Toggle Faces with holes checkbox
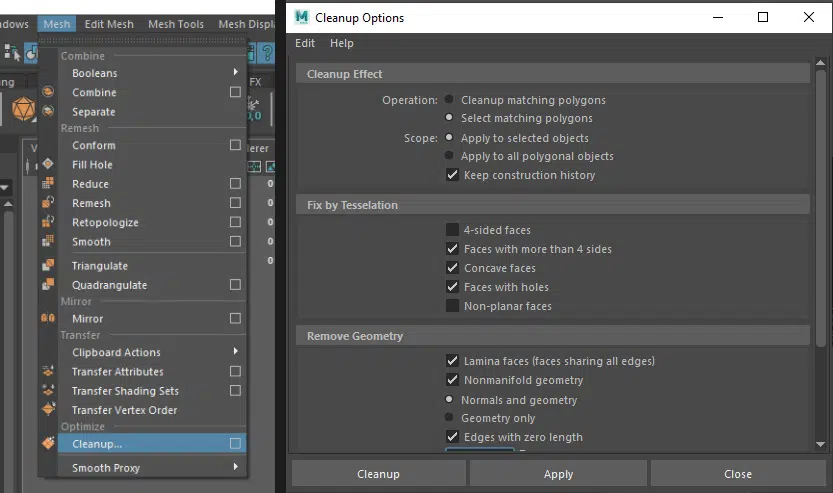Screen dimensions: 833x493 click(452, 287)
